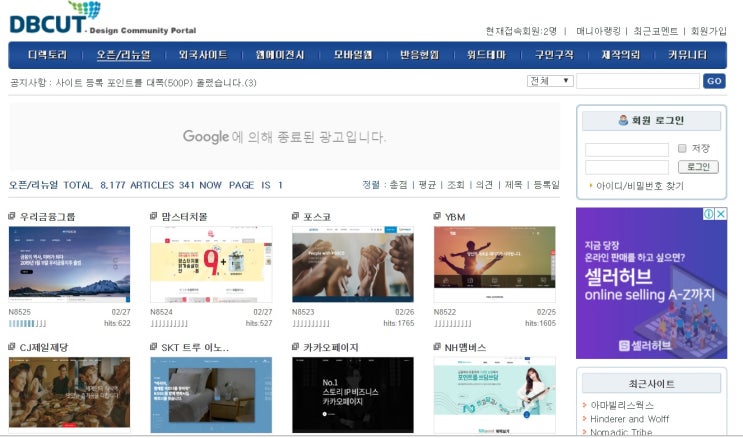The height and width of the screenshot is (438, 743).
Task: Open the 카카오페이지 site thumbnail
Action: coord(353,395)
